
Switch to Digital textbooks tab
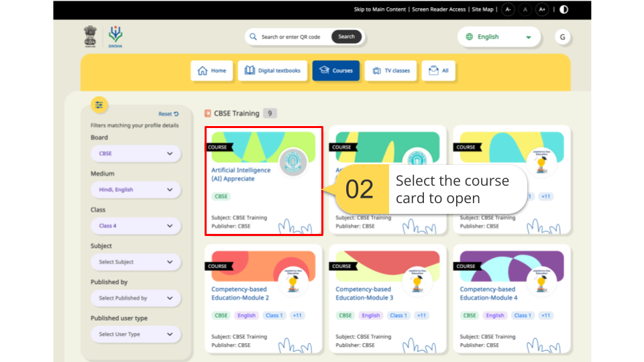[272, 70]
